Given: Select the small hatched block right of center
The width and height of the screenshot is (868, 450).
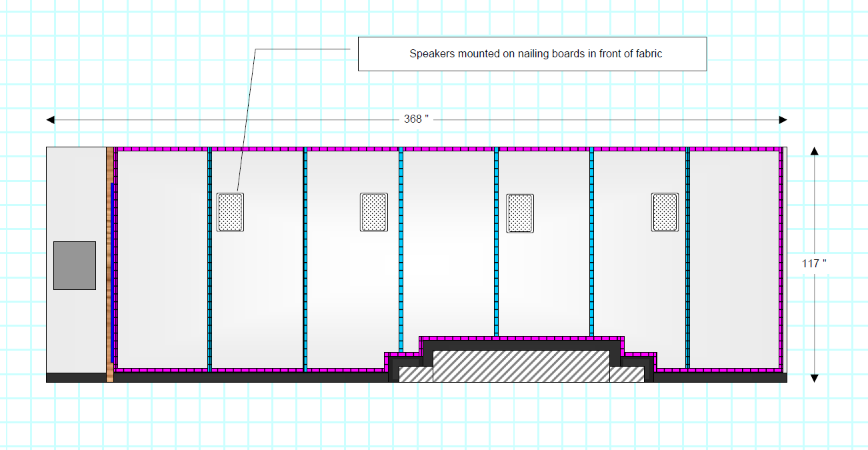Looking at the screenshot, I should click(627, 374).
